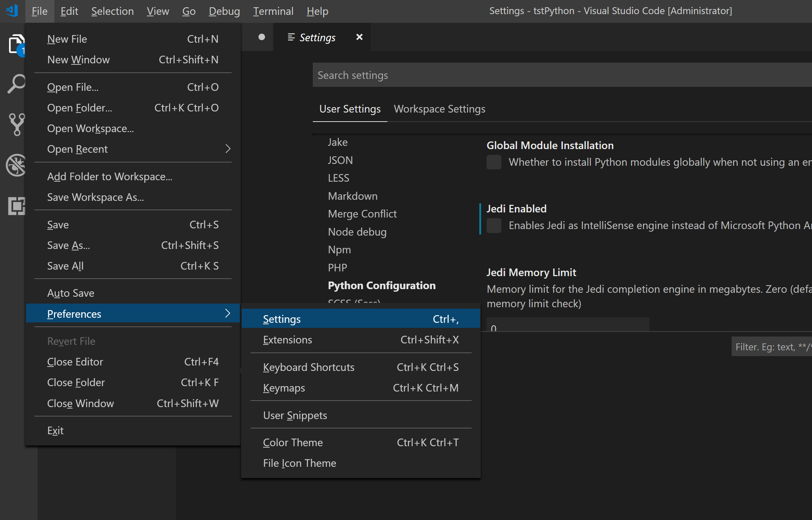Choose Close Editor menu entry

coord(133,362)
